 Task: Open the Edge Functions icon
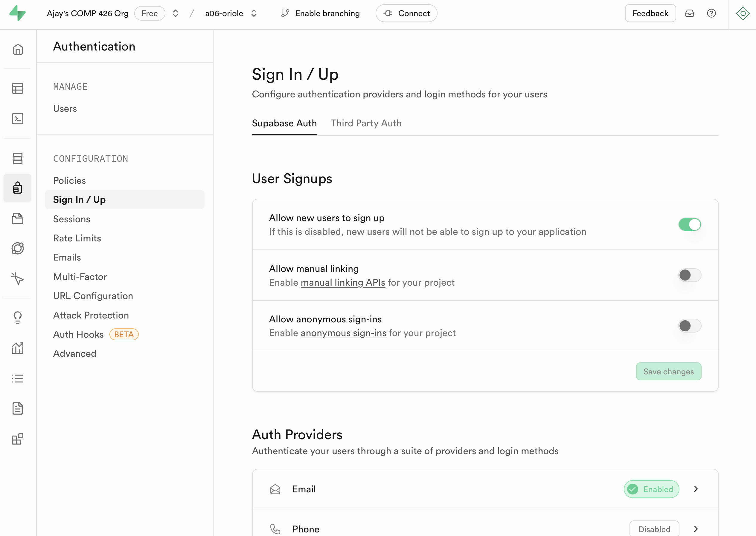[x=18, y=249]
